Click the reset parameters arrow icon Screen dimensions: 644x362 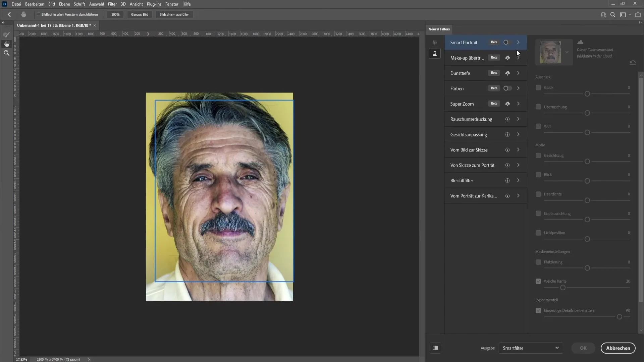coord(633,63)
